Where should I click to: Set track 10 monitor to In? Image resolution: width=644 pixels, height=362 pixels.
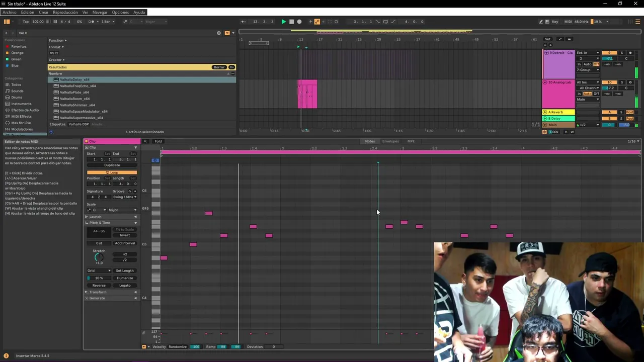pos(579,94)
